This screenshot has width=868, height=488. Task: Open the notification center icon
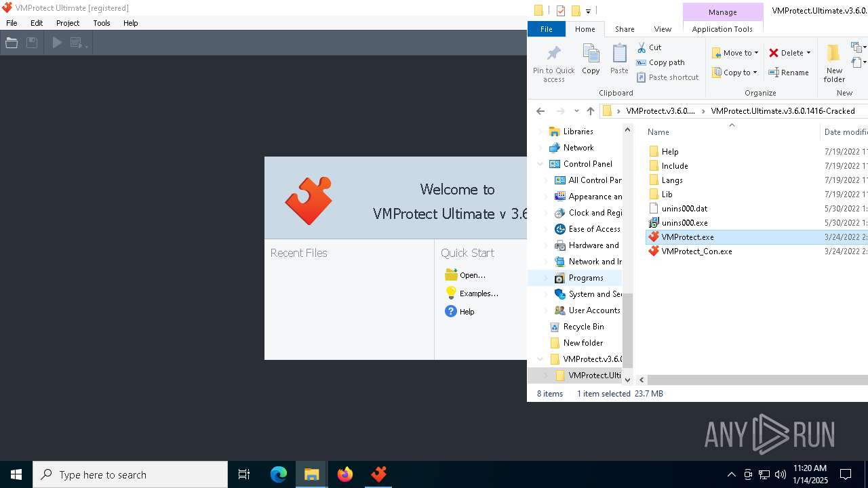(x=846, y=474)
